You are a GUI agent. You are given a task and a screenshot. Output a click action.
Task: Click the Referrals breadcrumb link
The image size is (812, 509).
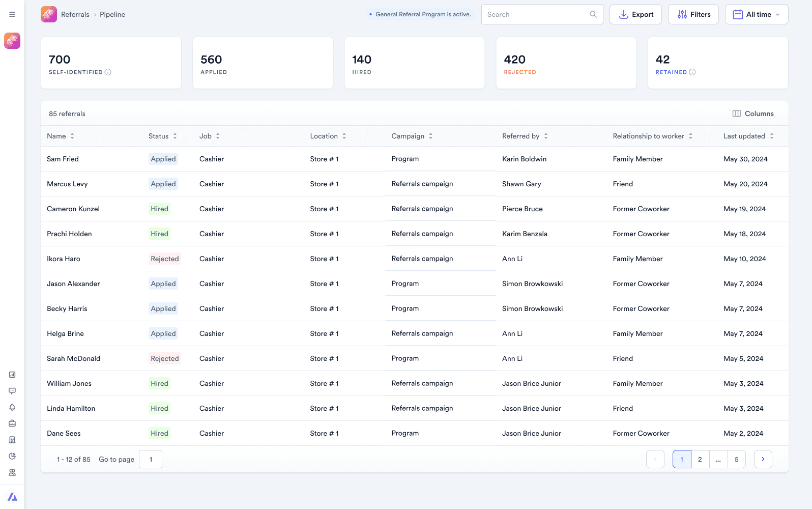[75, 14]
